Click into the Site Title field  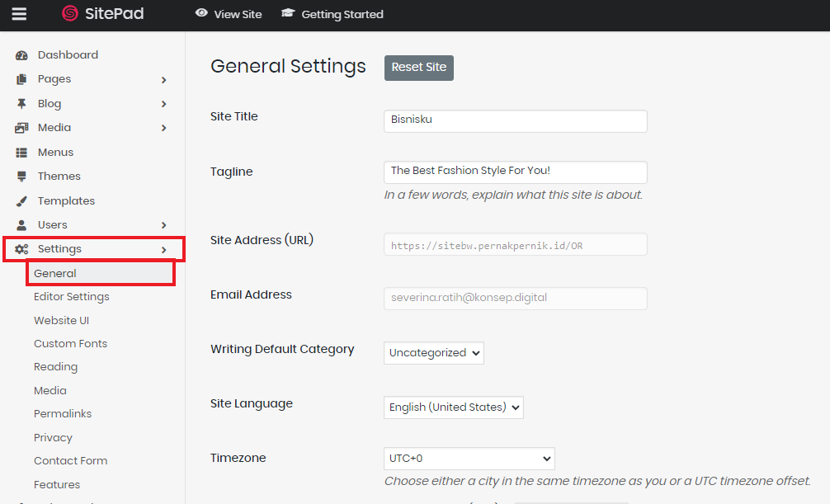515,120
